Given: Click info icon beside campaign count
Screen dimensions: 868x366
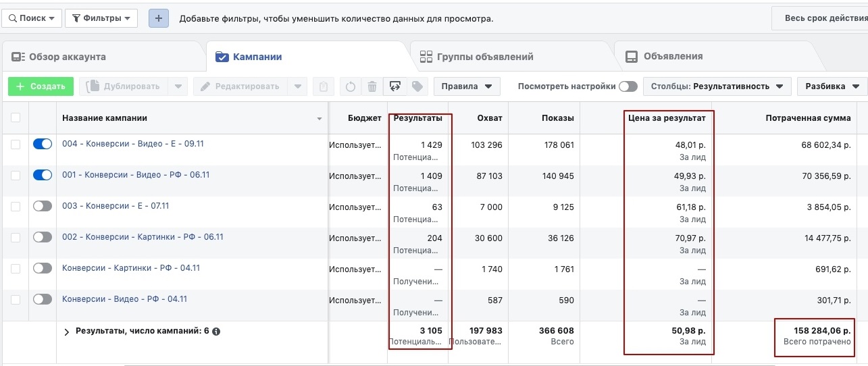Looking at the screenshot, I should (x=216, y=332).
